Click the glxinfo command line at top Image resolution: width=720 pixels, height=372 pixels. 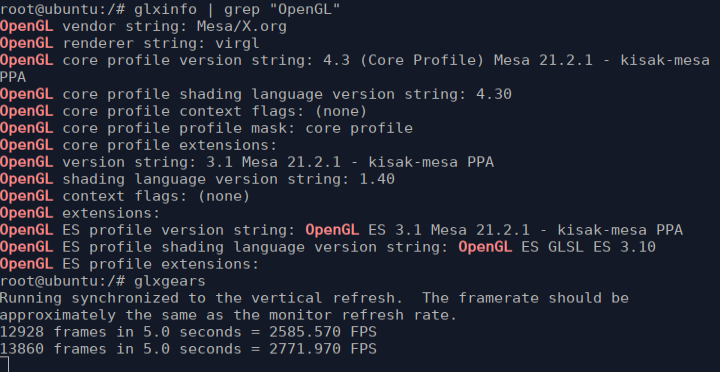pos(170,9)
